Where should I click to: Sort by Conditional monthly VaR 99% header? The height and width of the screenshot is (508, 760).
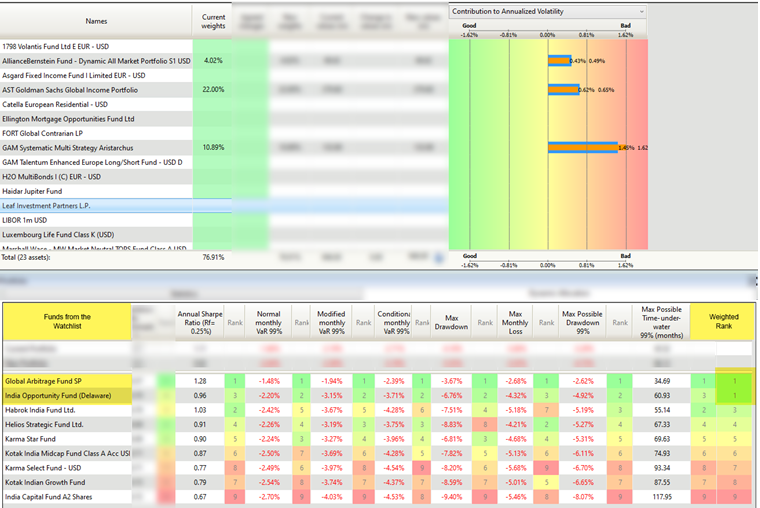(394, 322)
